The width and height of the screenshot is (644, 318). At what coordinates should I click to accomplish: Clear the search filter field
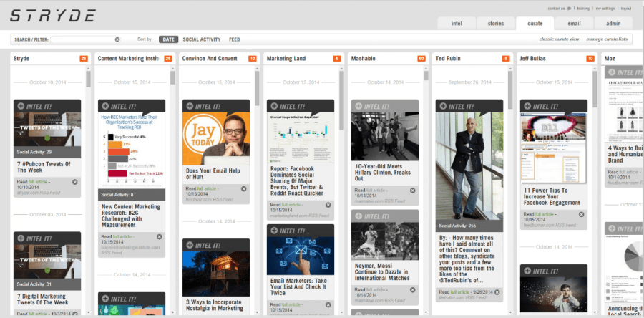117,39
